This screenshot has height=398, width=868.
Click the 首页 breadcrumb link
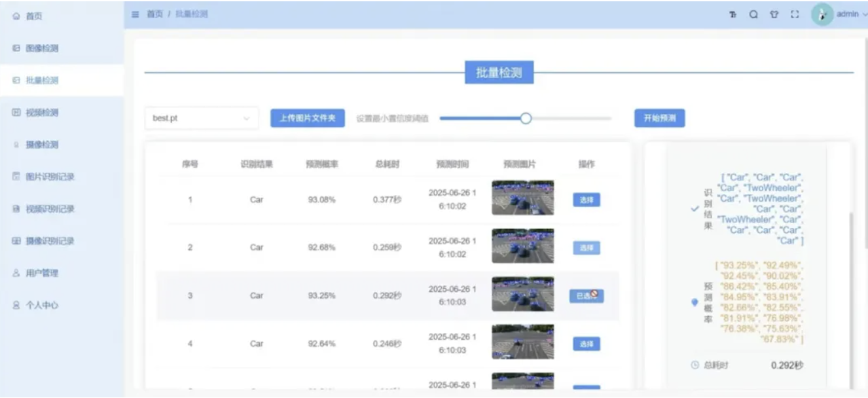pos(154,14)
